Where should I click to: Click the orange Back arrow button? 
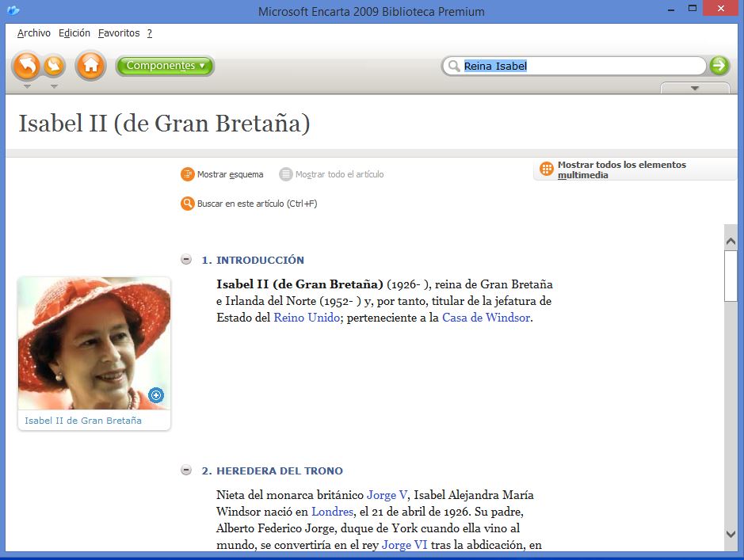click(x=27, y=66)
